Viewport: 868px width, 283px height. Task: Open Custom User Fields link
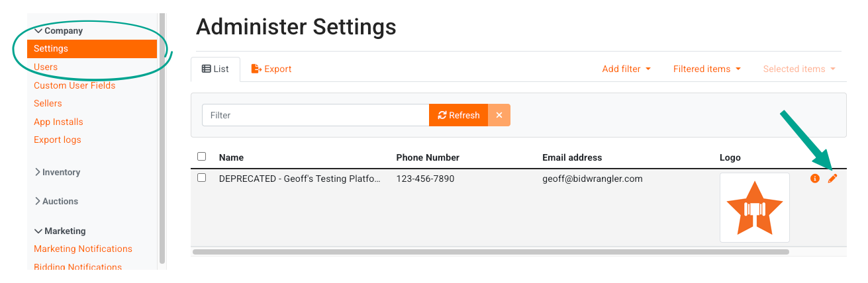coord(75,85)
